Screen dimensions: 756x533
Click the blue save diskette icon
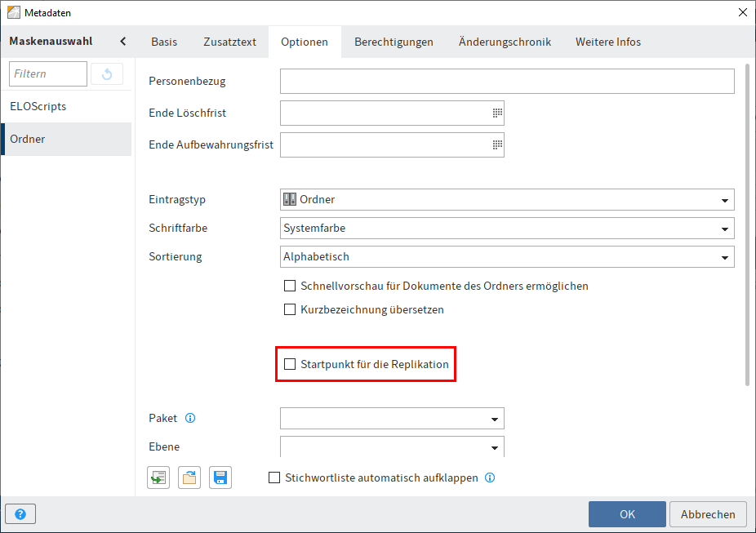(x=220, y=477)
